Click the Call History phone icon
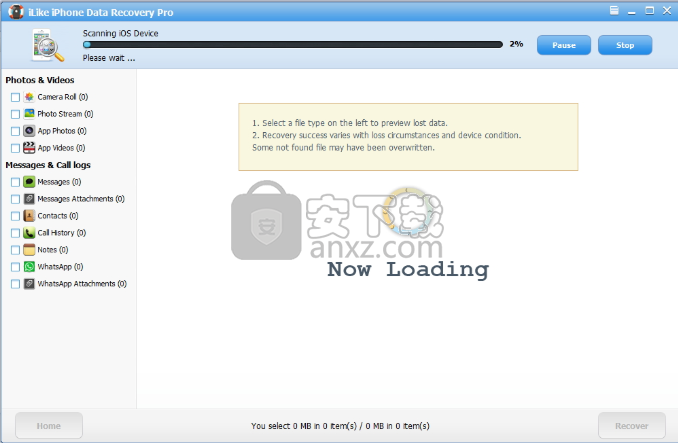 29,233
